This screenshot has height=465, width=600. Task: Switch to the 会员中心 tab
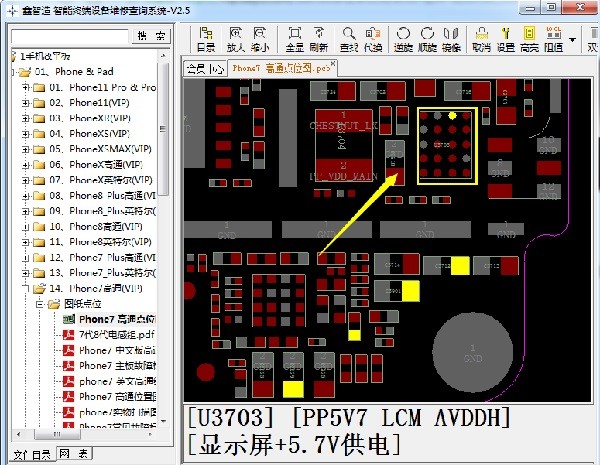[205, 69]
